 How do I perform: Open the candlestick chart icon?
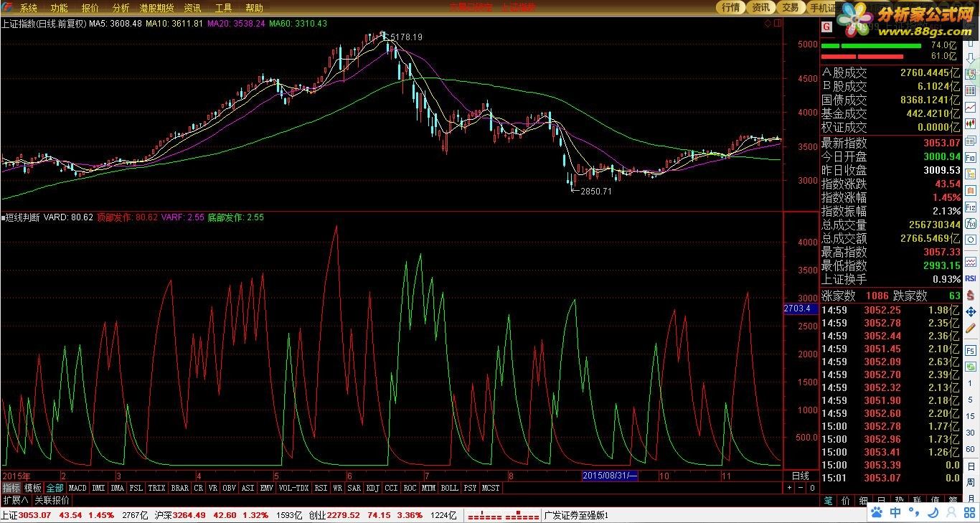tap(971, 123)
